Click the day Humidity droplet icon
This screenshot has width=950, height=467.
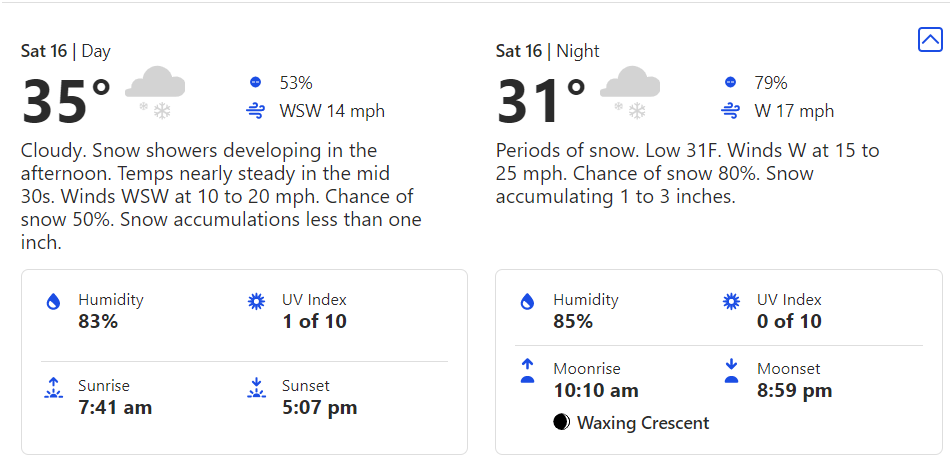[x=53, y=302]
